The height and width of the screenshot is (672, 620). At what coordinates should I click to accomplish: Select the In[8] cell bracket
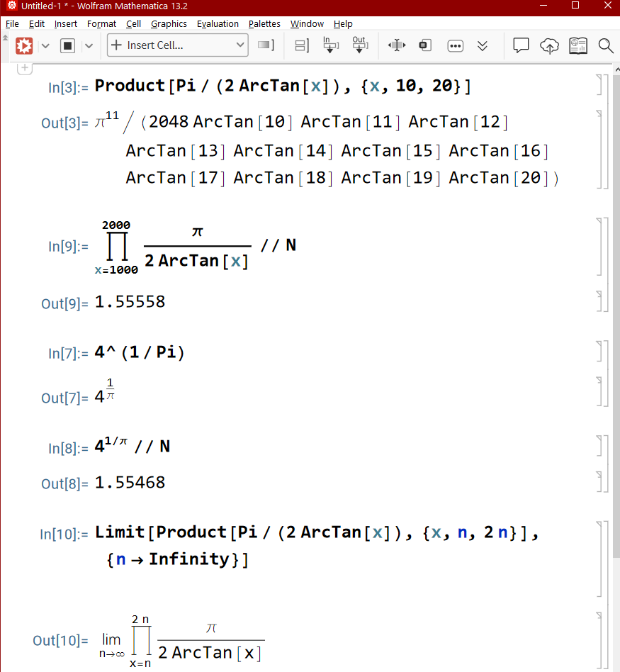click(x=599, y=446)
